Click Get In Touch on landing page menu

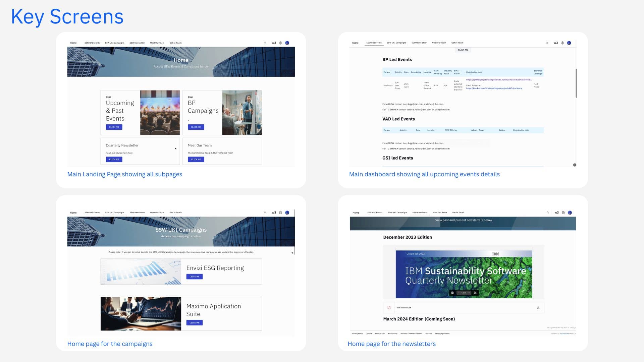(x=175, y=43)
